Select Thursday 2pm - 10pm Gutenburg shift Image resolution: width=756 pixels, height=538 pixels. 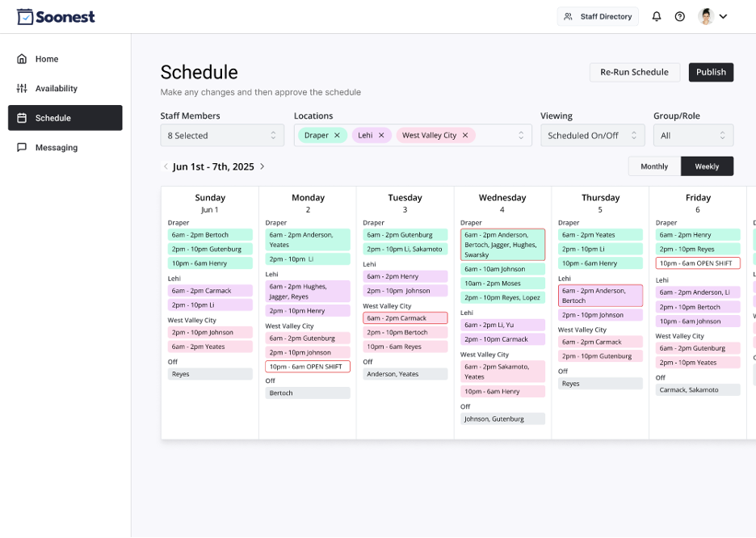coord(600,356)
